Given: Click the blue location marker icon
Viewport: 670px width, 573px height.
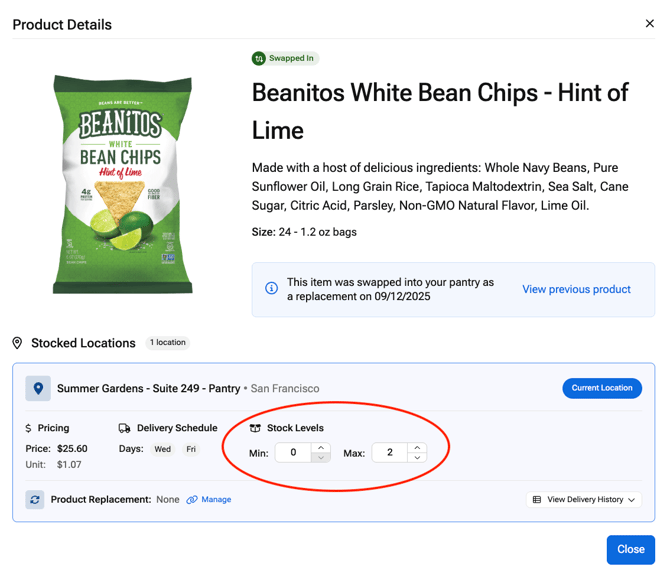Looking at the screenshot, I should tap(38, 388).
